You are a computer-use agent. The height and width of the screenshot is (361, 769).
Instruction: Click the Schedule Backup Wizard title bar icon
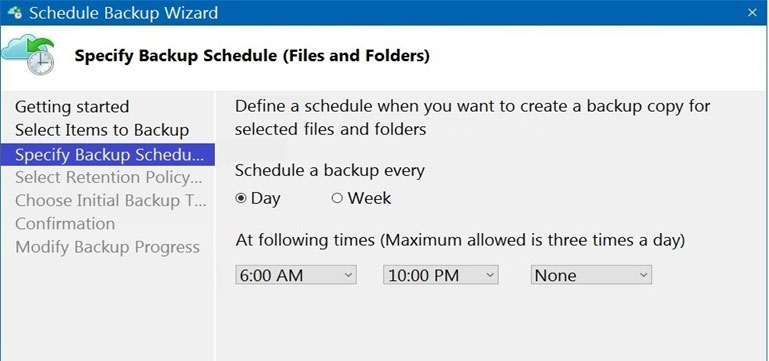pos(15,13)
